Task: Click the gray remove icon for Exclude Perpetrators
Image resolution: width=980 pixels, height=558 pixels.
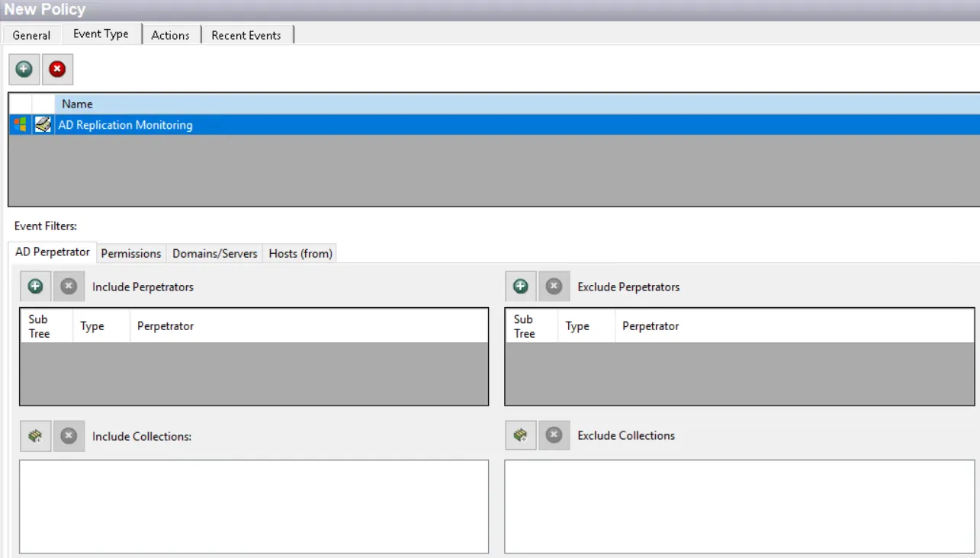Action: [554, 287]
